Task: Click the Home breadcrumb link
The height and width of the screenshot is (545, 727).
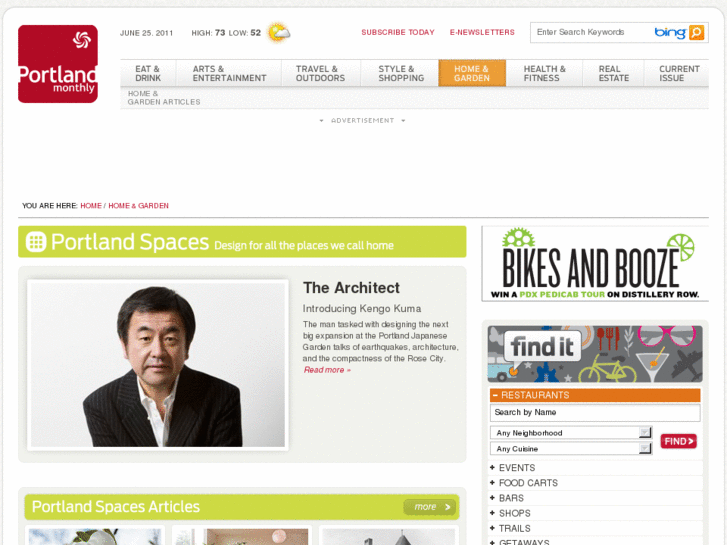Action: click(91, 205)
